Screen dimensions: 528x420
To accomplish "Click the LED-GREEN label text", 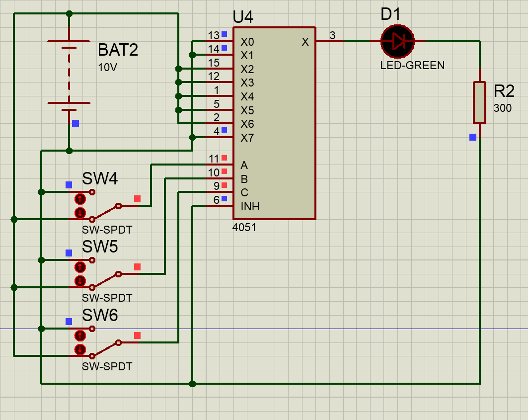I will [x=412, y=65].
